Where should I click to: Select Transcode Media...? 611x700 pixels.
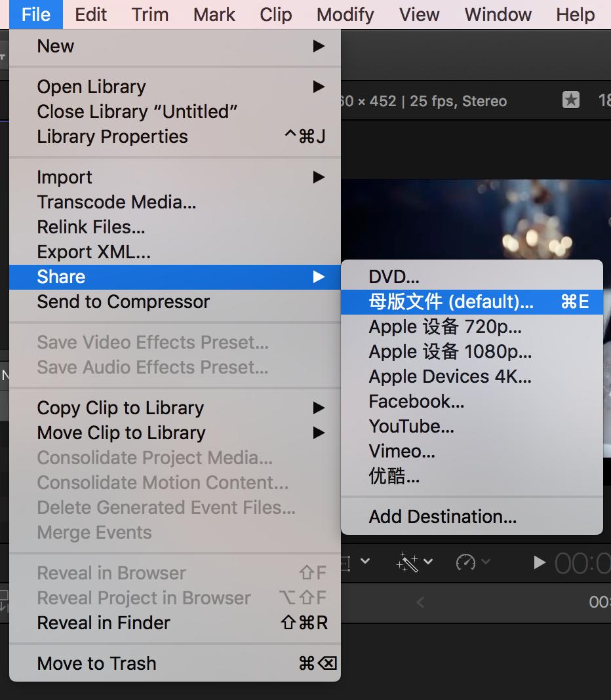click(174, 203)
